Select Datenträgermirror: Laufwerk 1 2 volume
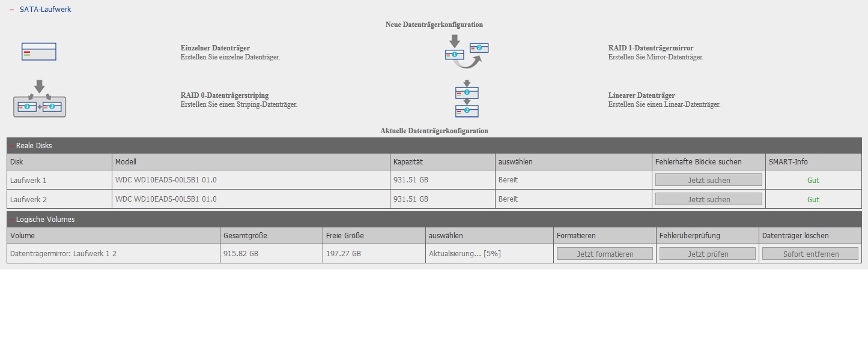868x360 pixels. coord(63,254)
